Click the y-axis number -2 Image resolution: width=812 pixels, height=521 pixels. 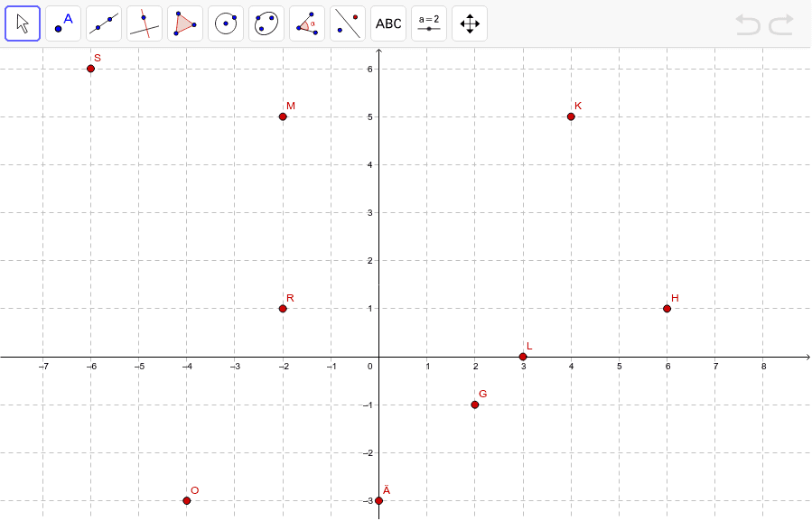coord(368,453)
